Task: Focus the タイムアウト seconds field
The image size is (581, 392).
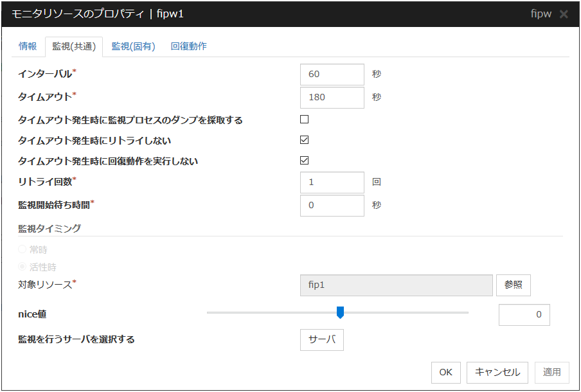Action: coord(332,98)
